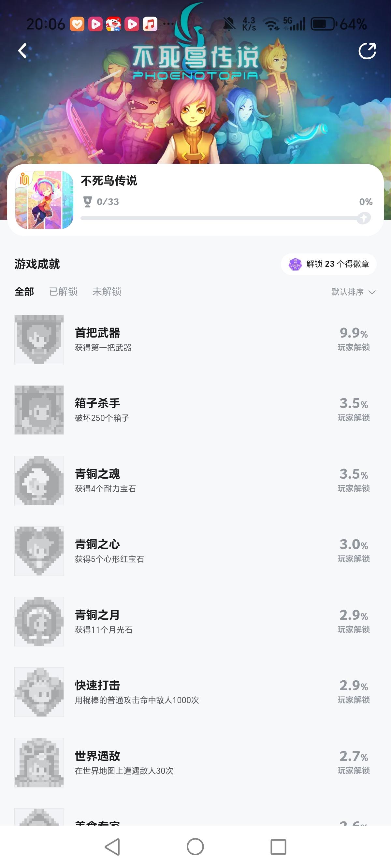
Task: Switch to the 已解锁 tab
Action: (63, 292)
